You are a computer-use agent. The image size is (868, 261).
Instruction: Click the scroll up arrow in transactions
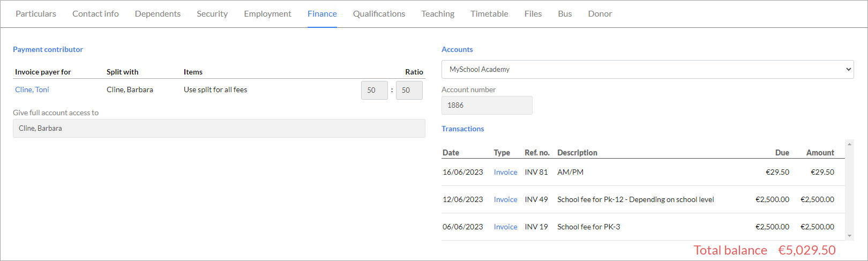[849, 144]
